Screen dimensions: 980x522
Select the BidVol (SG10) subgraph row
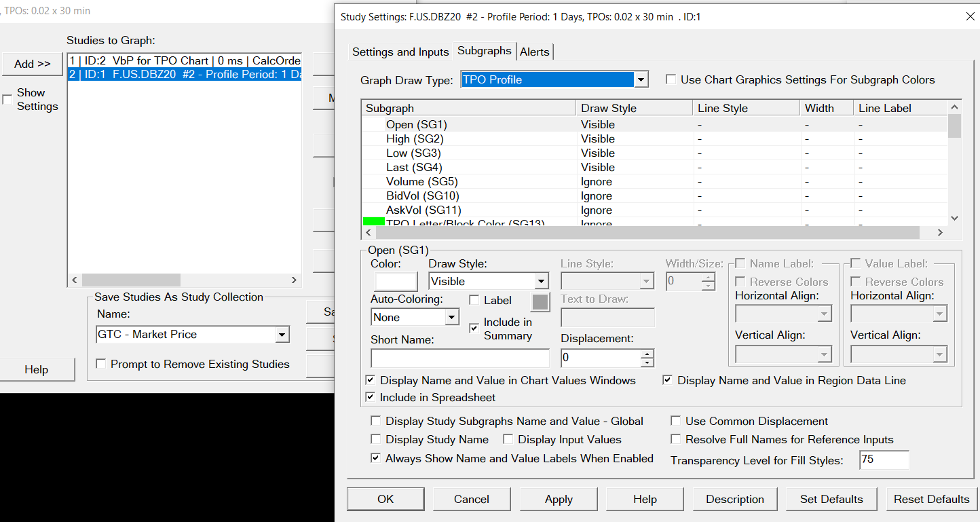654,195
